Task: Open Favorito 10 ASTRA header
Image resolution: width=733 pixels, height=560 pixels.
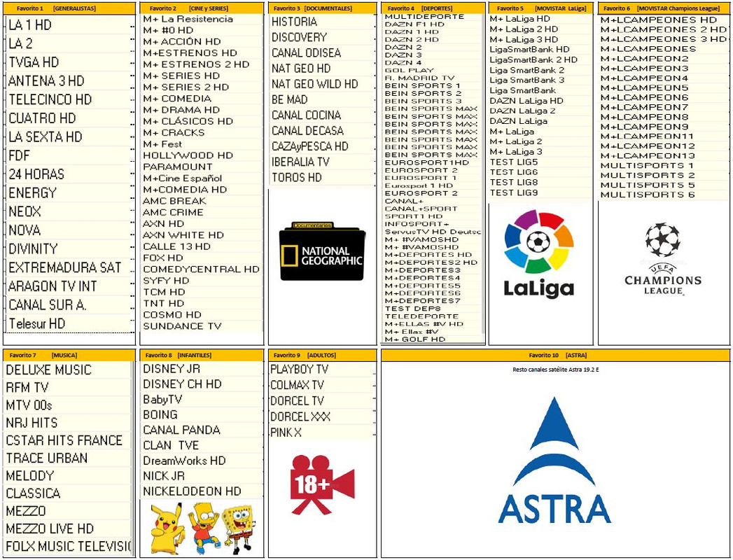Action: (x=555, y=356)
